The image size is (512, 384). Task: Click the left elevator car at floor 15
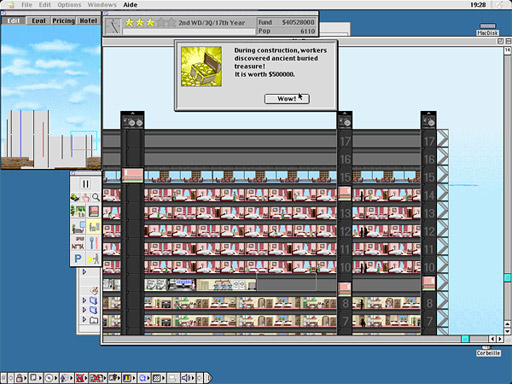point(133,175)
